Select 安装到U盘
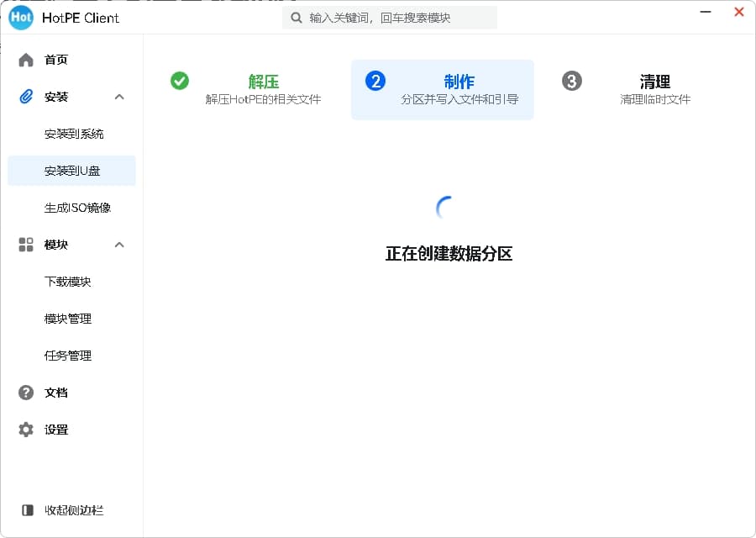Image resolution: width=756 pixels, height=538 pixels. point(72,171)
